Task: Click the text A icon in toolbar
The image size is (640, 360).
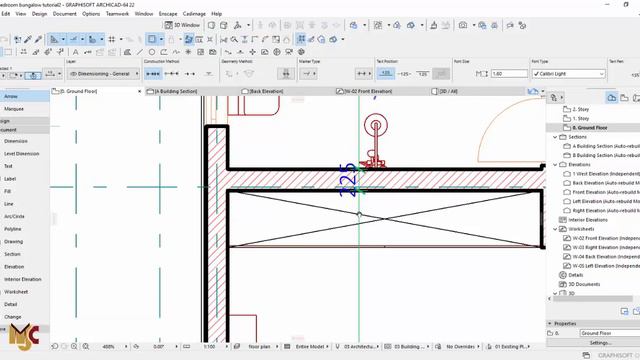Action: 76,52
